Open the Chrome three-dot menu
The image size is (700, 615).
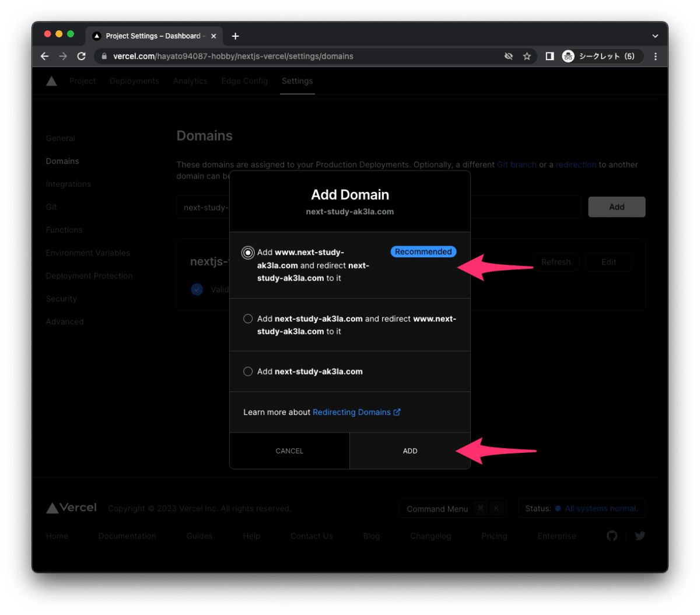click(x=656, y=56)
